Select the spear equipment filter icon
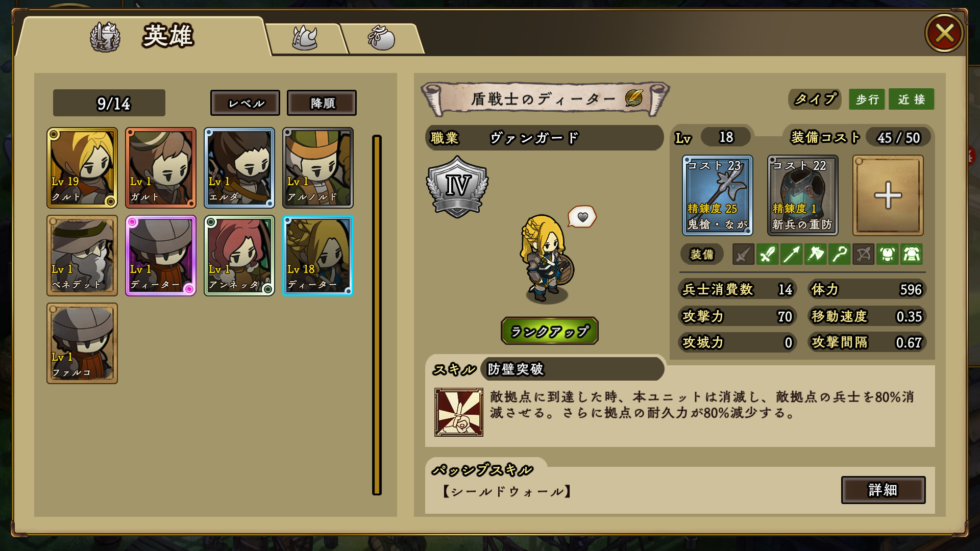 click(x=791, y=254)
